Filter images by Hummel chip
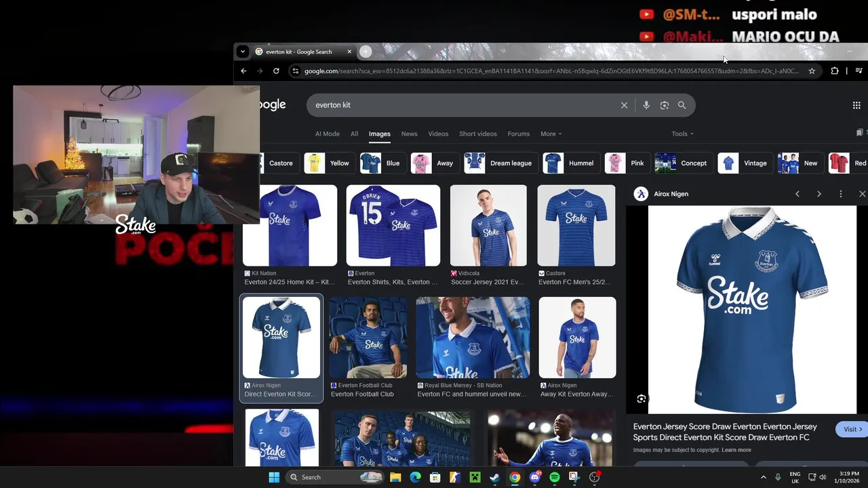The height and width of the screenshot is (488, 868). click(x=571, y=163)
